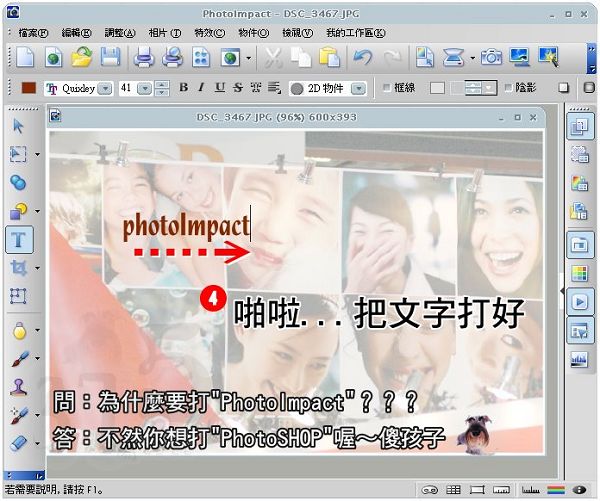Open the font size 41 dropdown
The image size is (600, 501).
145,89
